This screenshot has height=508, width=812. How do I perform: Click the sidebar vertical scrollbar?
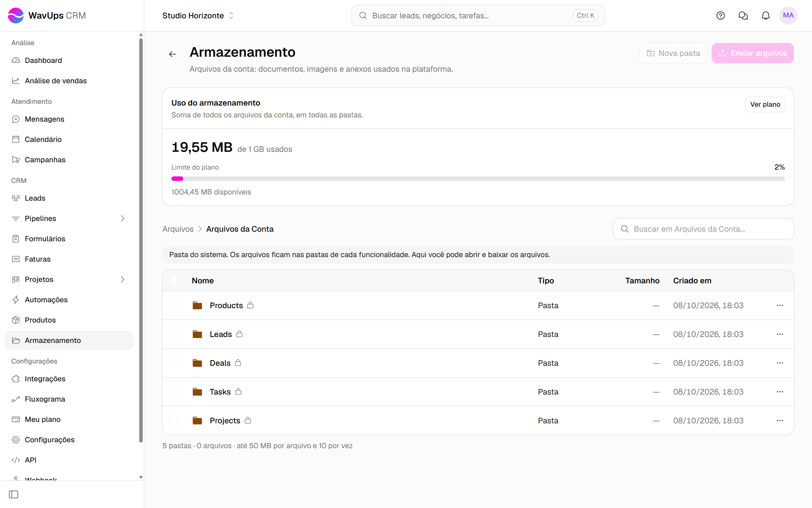[x=141, y=240]
